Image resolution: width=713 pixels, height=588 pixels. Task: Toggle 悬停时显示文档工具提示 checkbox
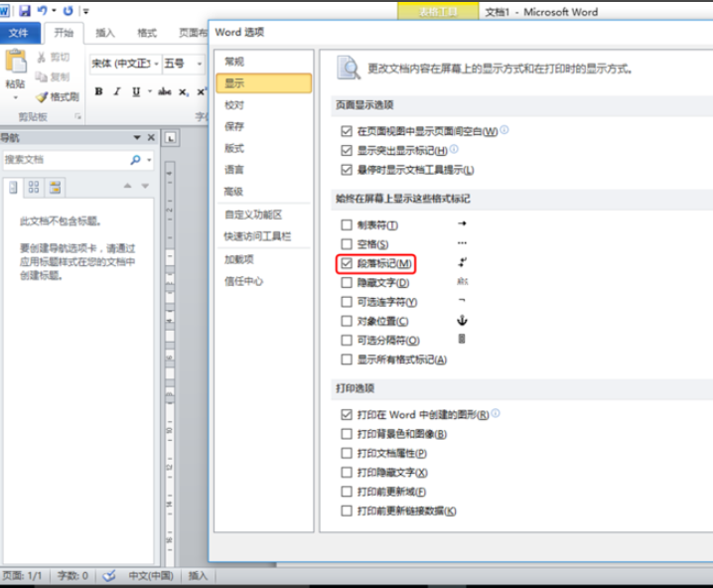coord(347,170)
